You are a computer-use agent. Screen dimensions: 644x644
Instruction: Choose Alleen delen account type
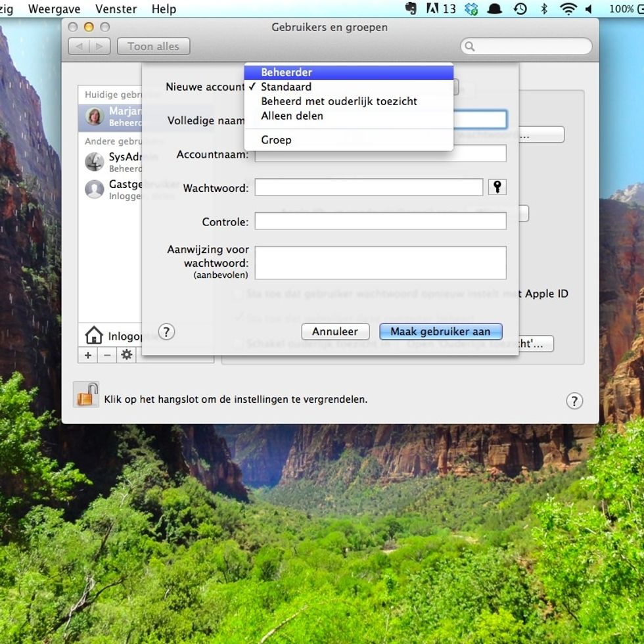[349, 116]
